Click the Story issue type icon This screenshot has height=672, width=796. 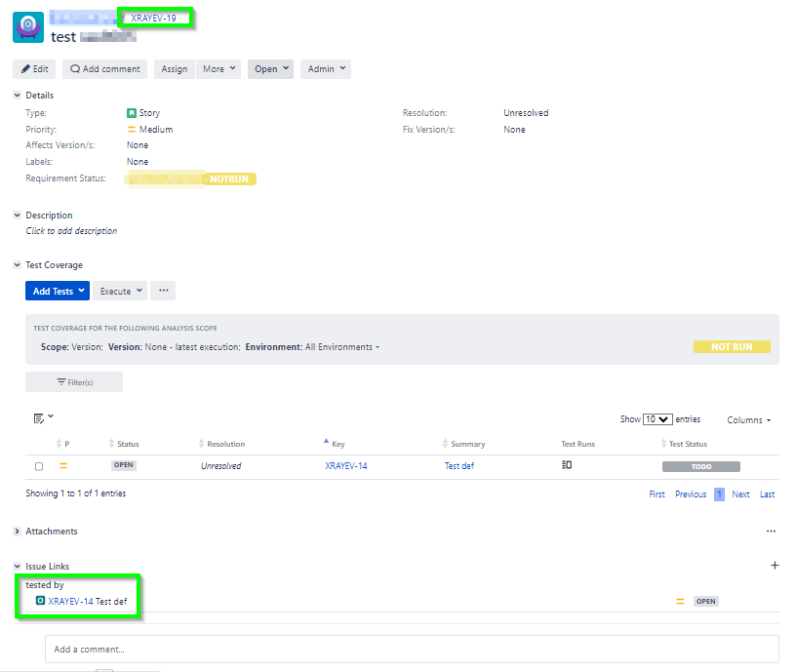pos(132,113)
